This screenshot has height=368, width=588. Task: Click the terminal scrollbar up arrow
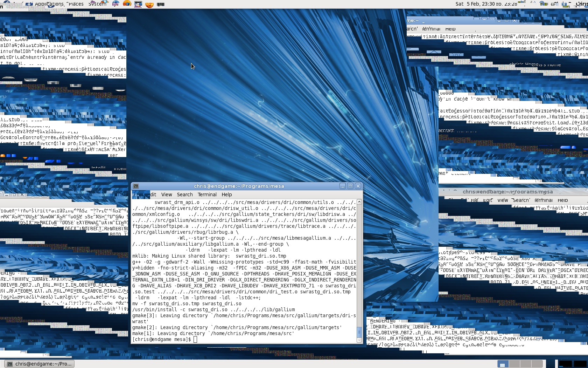point(359,202)
